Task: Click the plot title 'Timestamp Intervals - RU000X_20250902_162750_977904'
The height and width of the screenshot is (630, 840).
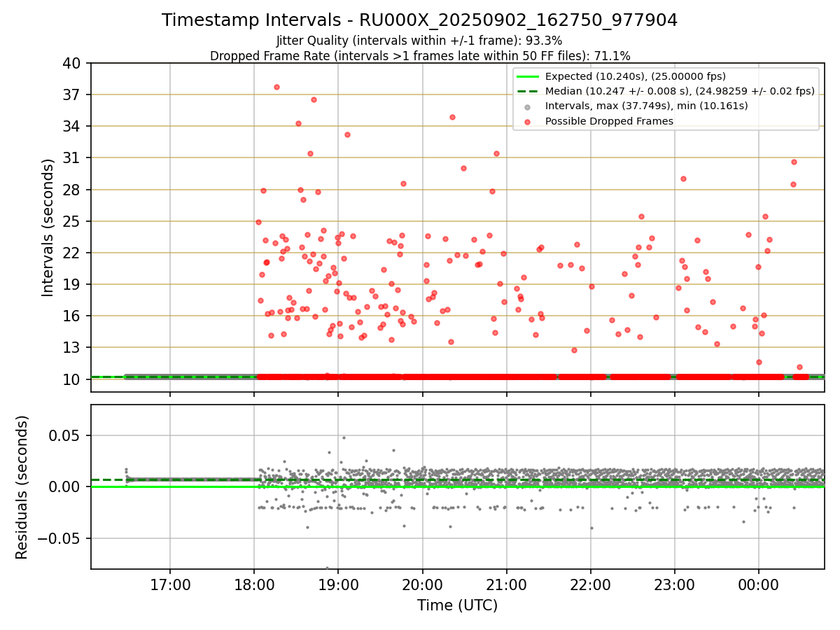Action: pos(419,20)
